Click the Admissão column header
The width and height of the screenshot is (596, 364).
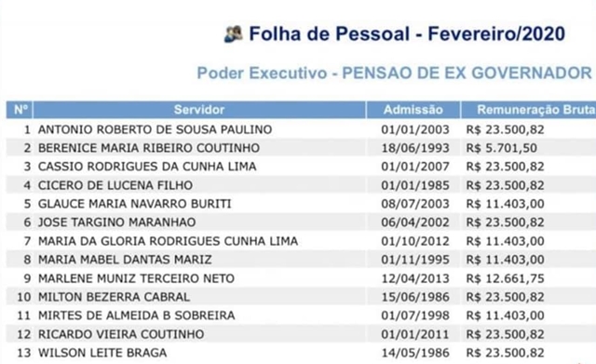(413, 110)
